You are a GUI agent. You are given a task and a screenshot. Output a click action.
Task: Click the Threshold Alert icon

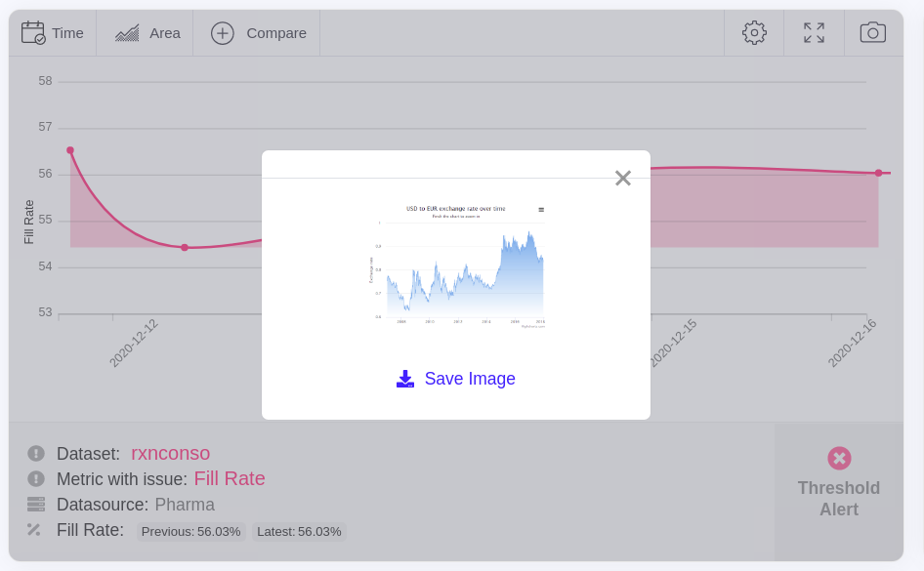coord(839,458)
